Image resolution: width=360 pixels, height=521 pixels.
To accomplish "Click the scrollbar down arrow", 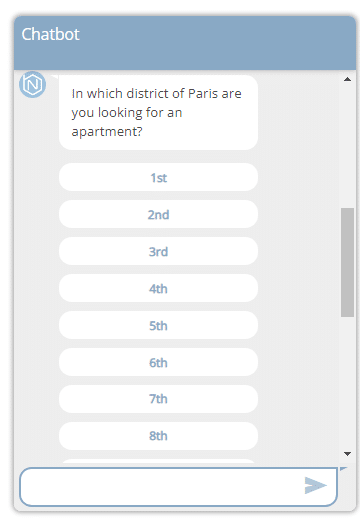I will [347, 454].
